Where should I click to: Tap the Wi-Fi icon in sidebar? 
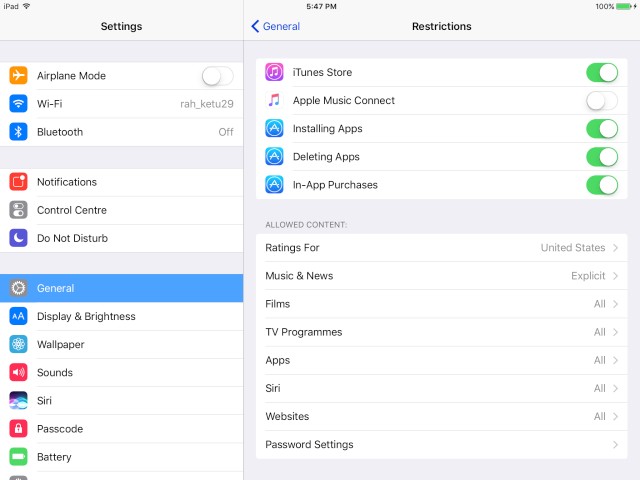(18, 104)
